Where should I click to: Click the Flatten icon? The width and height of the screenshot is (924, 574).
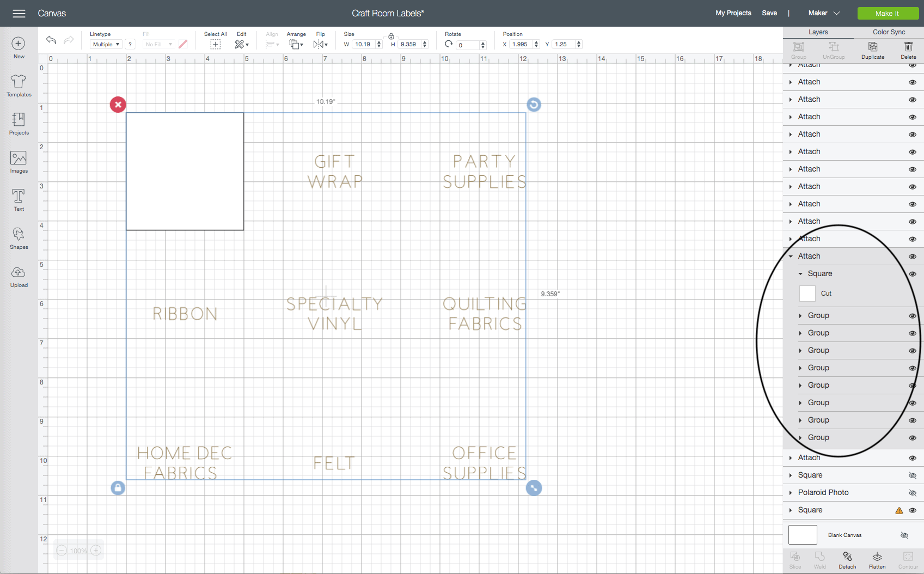tap(877, 559)
